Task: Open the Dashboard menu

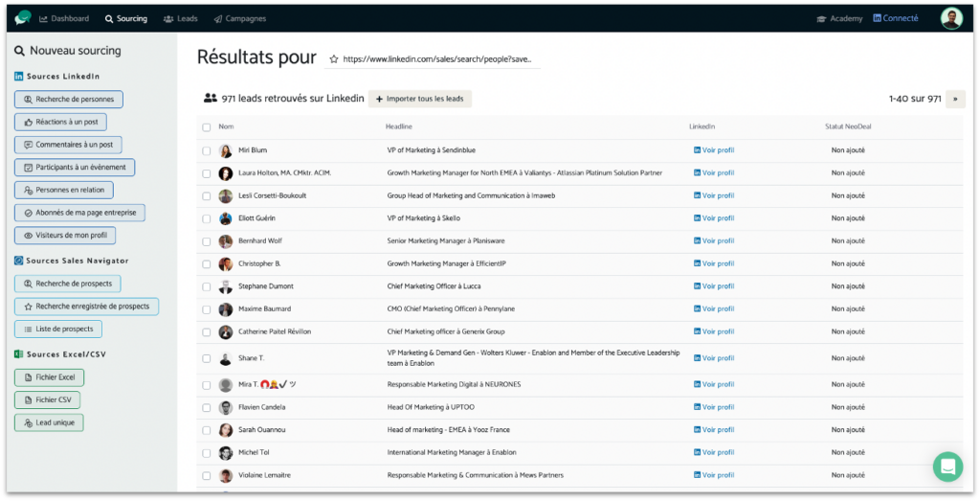Action: (64, 19)
